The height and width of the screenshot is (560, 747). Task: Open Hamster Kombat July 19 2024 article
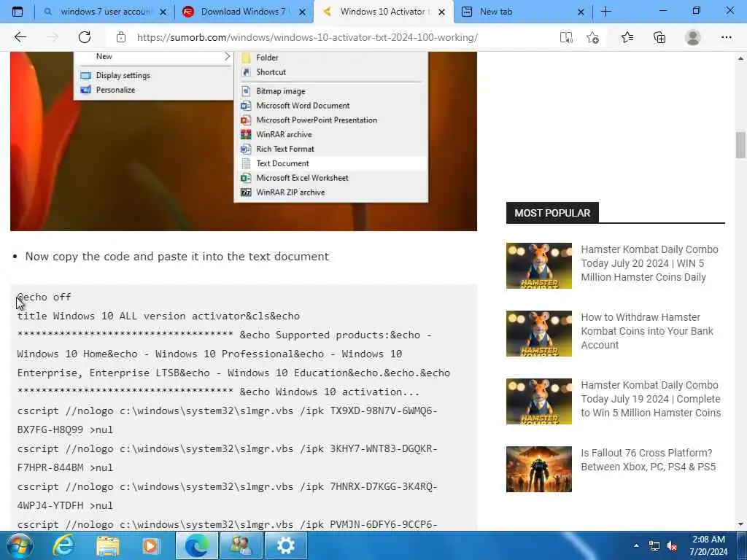coord(651,399)
